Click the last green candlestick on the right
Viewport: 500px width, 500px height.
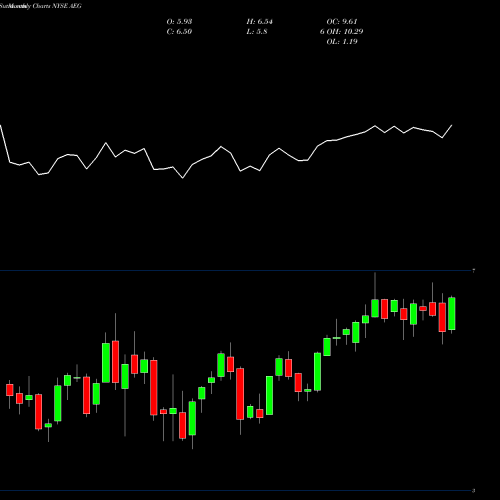tap(452, 313)
